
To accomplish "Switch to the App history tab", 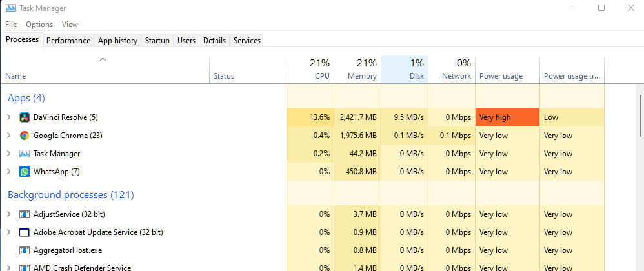I will pyautogui.click(x=117, y=41).
